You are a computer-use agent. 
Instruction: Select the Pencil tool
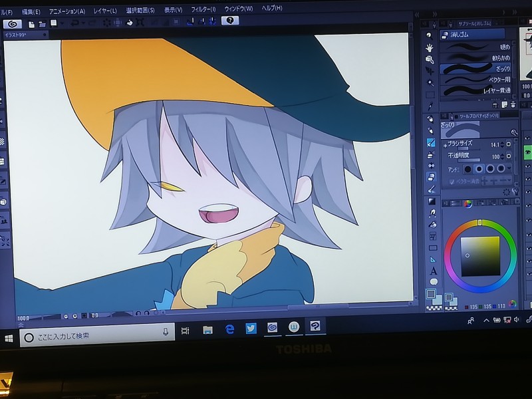tap(430, 130)
